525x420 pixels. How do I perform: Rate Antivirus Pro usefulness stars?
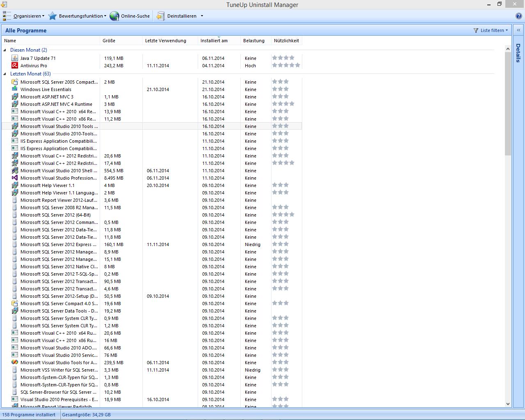coord(286,65)
